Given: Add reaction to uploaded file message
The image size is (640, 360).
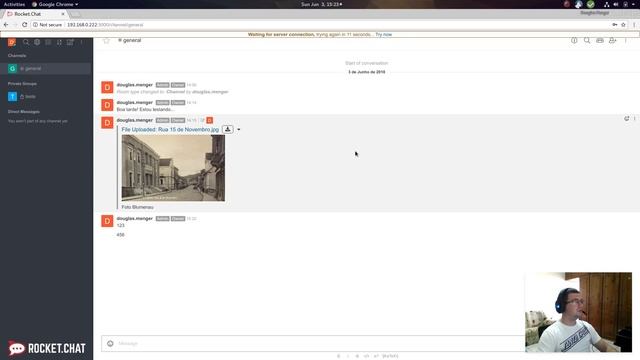Looking at the screenshot, I should coord(627,118).
